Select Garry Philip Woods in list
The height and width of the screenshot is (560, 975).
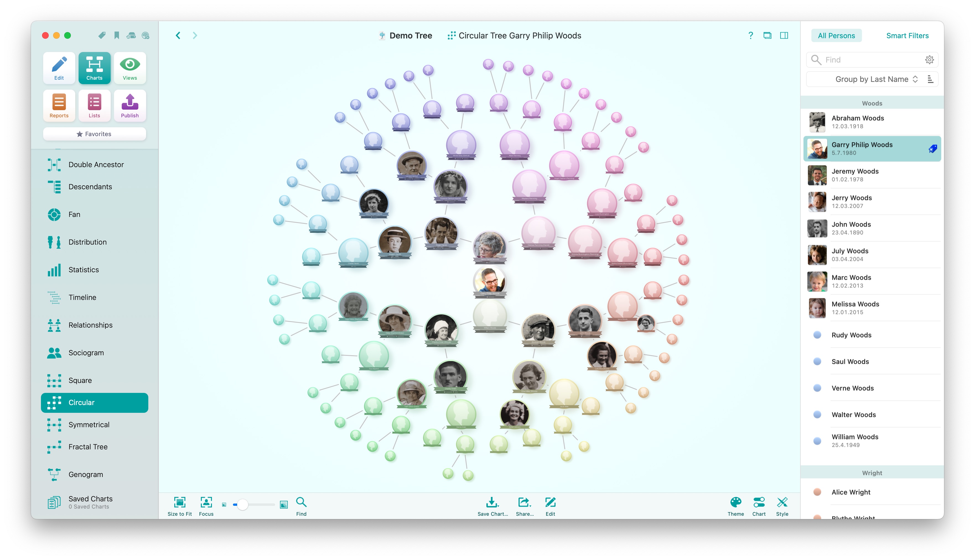pos(870,148)
